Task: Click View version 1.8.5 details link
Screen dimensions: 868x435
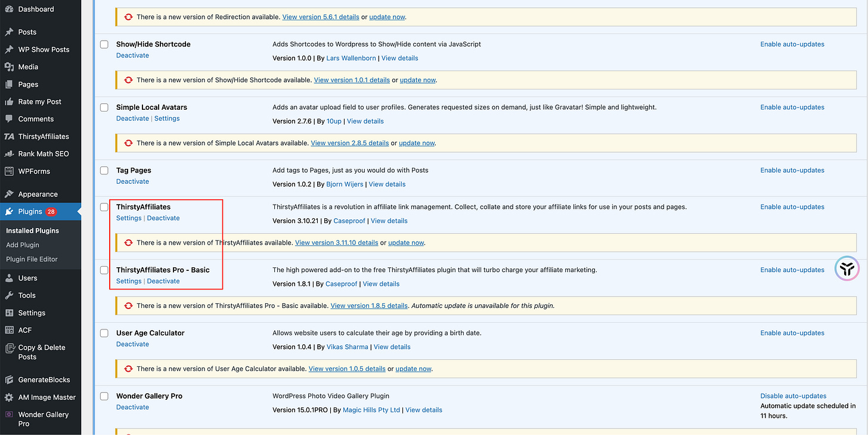Action: tap(369, 306)
